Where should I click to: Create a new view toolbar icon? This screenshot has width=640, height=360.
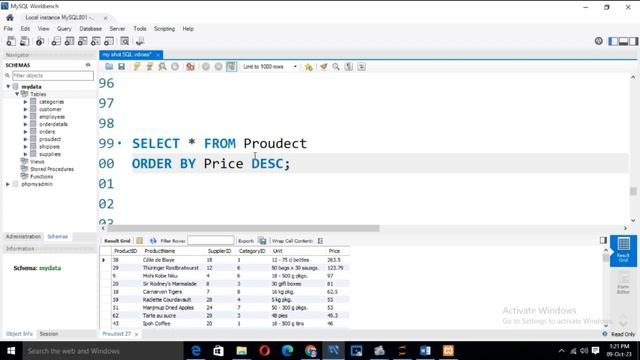pyautogui.click(x=82, y=41)
